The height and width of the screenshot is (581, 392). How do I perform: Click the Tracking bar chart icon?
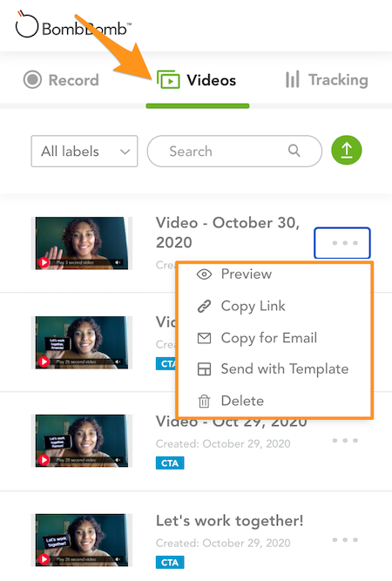coord(293,79)
